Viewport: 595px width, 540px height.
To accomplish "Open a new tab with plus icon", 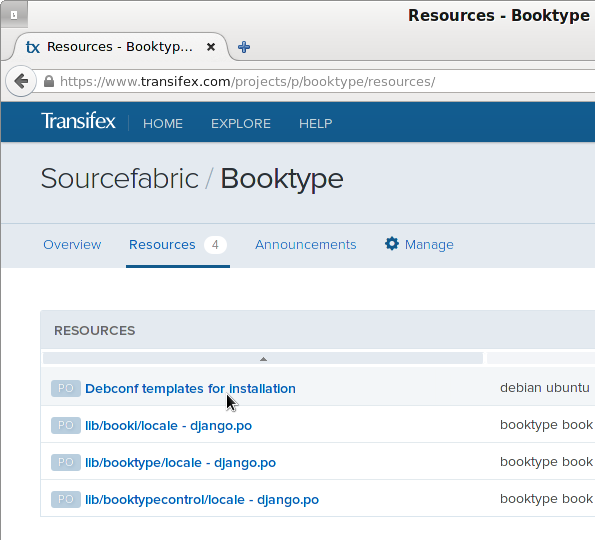I will pos(244,47).
